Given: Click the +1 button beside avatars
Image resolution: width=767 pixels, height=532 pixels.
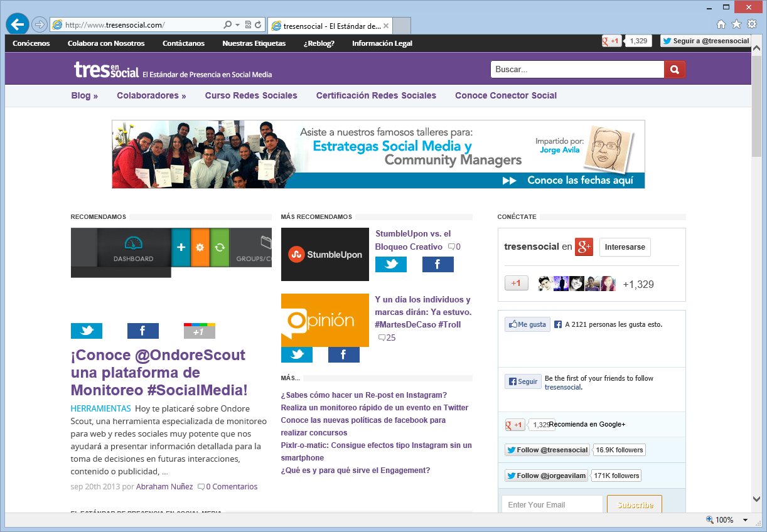Looking at the screenshot, I should coord(517,283).
